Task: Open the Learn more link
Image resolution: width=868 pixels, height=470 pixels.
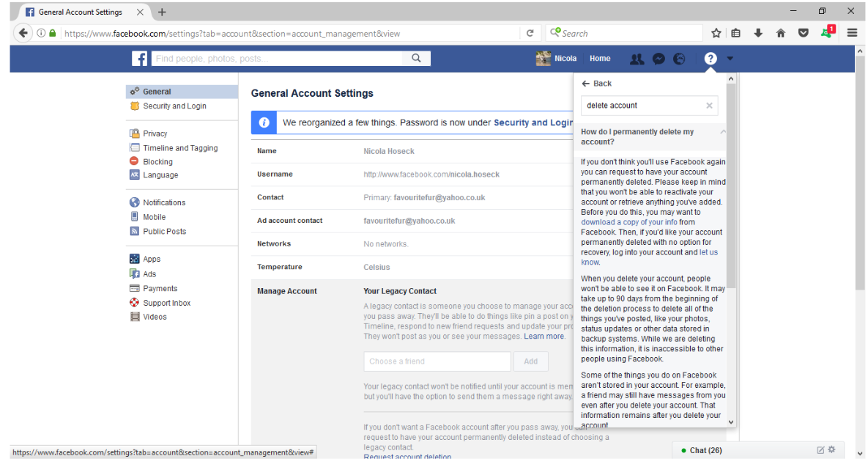Action: pos(544,337)
